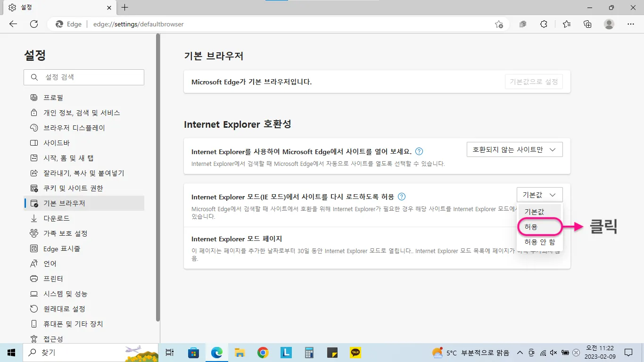Image resolution: width=644 pixels, height=362 pixels.
Task: Open 프린터 settings in the sidebar
Action: 84,279
